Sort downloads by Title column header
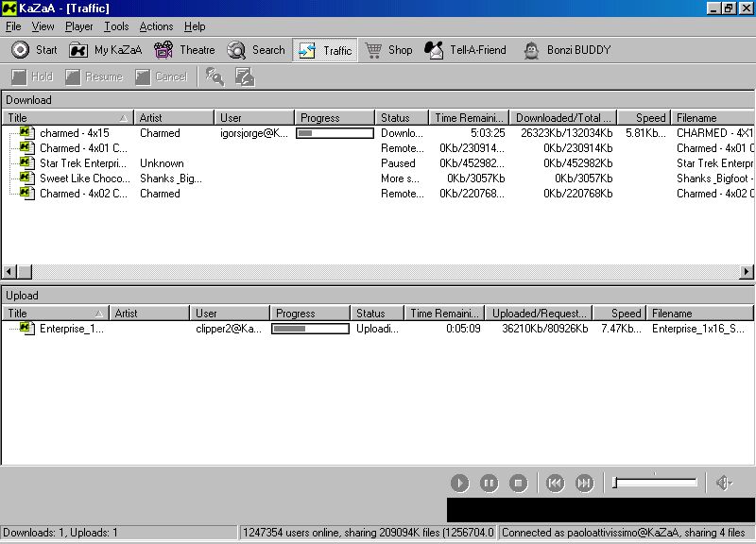The height and width of the screenshot is (544, 756). (66, 118)
